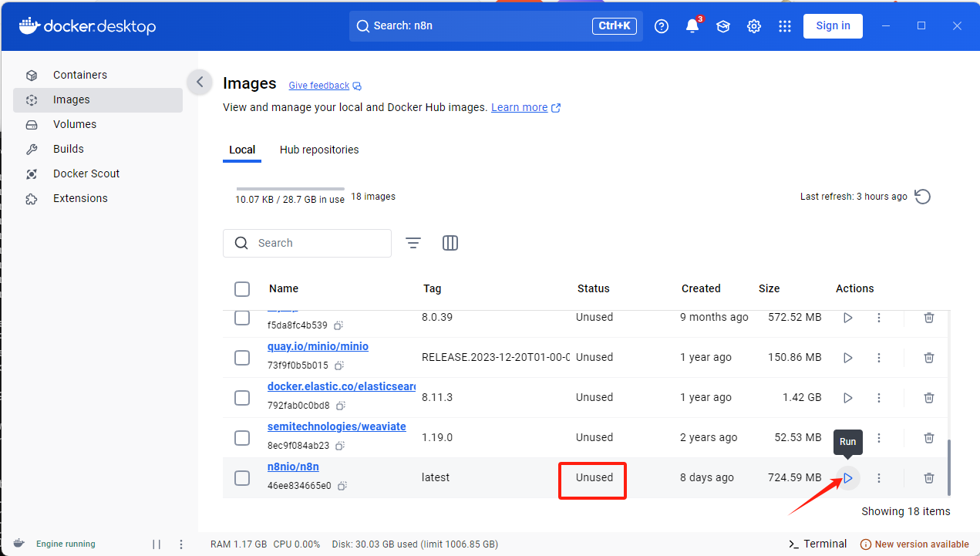Open the apps grid icon
The image size is (980, 556).
click(785, 26)
